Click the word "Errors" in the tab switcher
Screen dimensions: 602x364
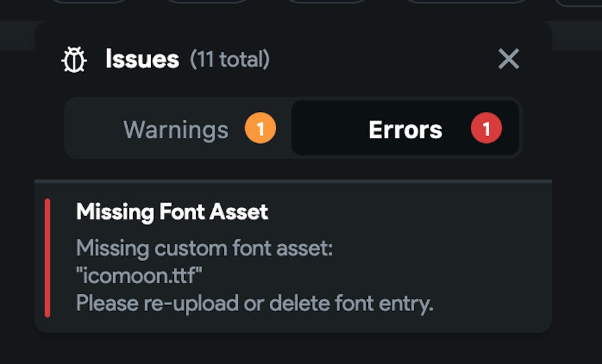pos(405,130)
